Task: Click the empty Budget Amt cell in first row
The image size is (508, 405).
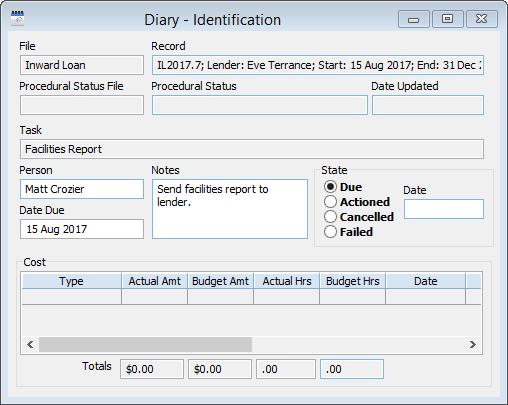Action: (x=221, y=296)
